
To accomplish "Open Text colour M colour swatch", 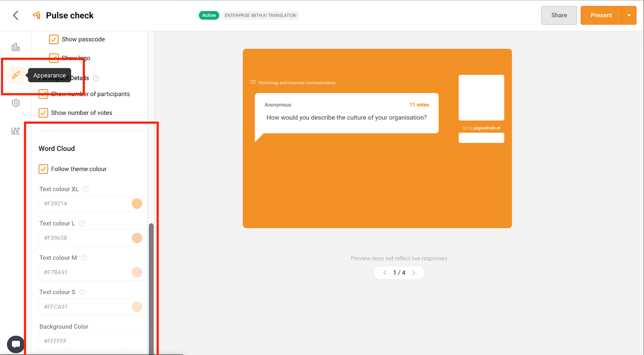I will click(x=137, y=273).
